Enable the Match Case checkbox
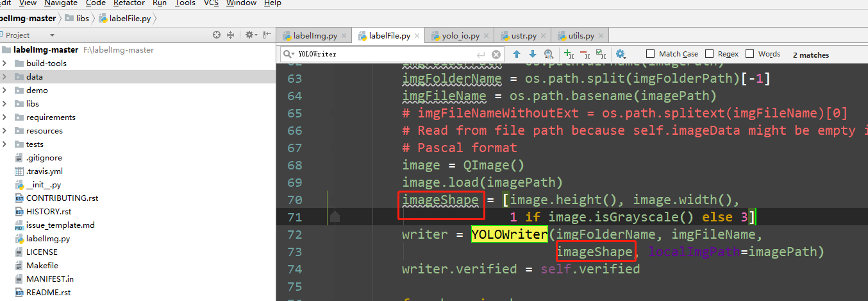868x301 pixels. [651, 55]
